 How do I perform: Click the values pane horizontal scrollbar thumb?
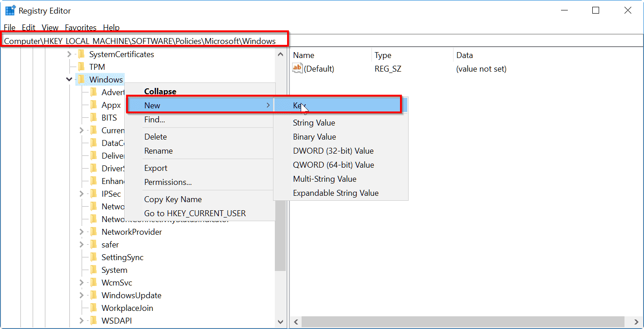click(464, 323)
